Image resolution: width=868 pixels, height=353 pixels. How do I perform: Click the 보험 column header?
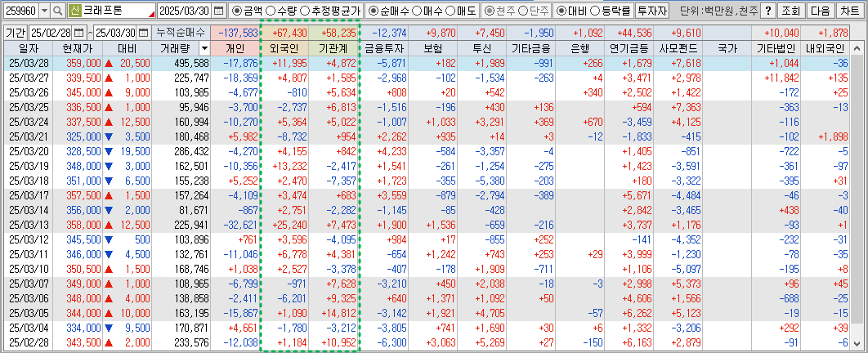433,49
